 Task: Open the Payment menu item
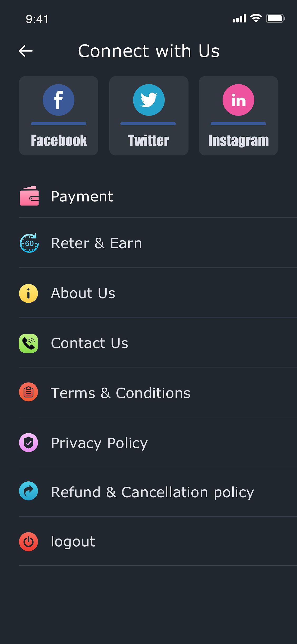coord(82,196)
